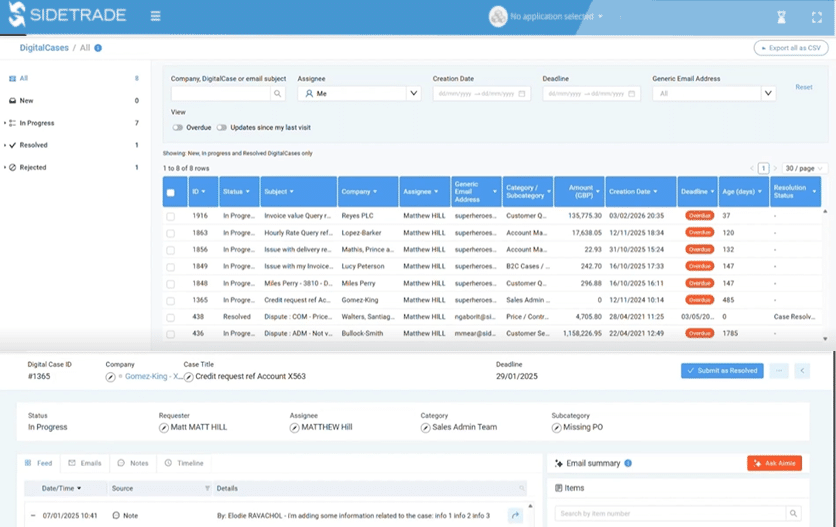Viewport: 836px width, 527px height.
Task: Click the reply arrow on the note entry
Action: pos(515,515)
